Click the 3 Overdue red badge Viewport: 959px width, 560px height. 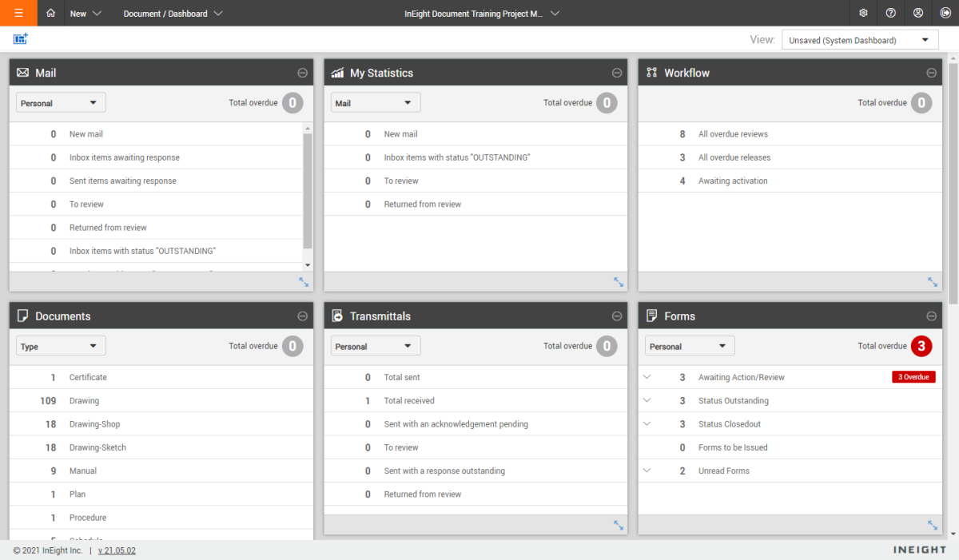[x=913, y=377]
